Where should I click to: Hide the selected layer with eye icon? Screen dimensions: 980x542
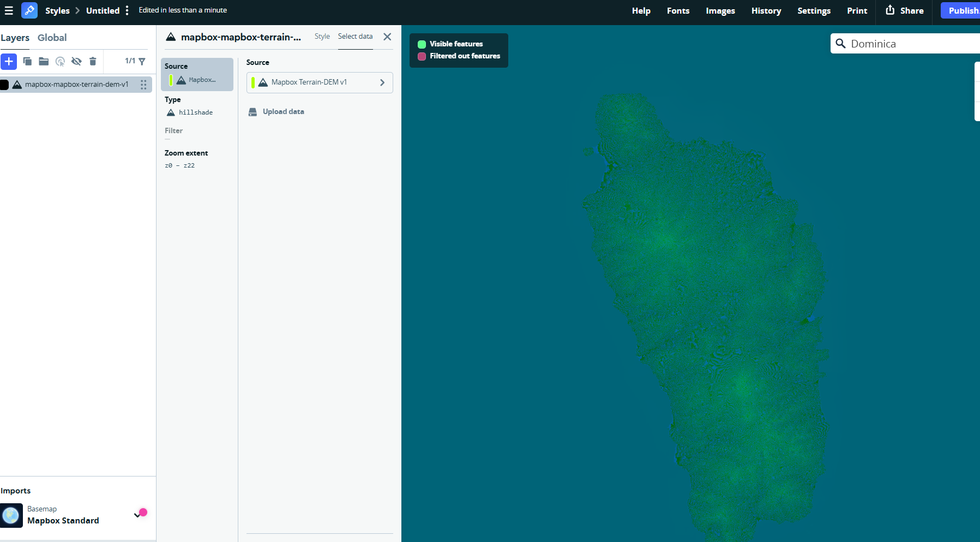coord(76,61)
